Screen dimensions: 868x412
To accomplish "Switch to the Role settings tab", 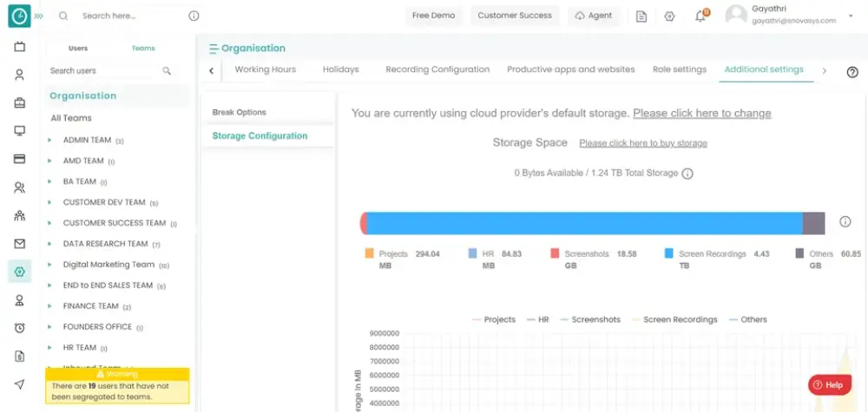I will pos(680,69).
